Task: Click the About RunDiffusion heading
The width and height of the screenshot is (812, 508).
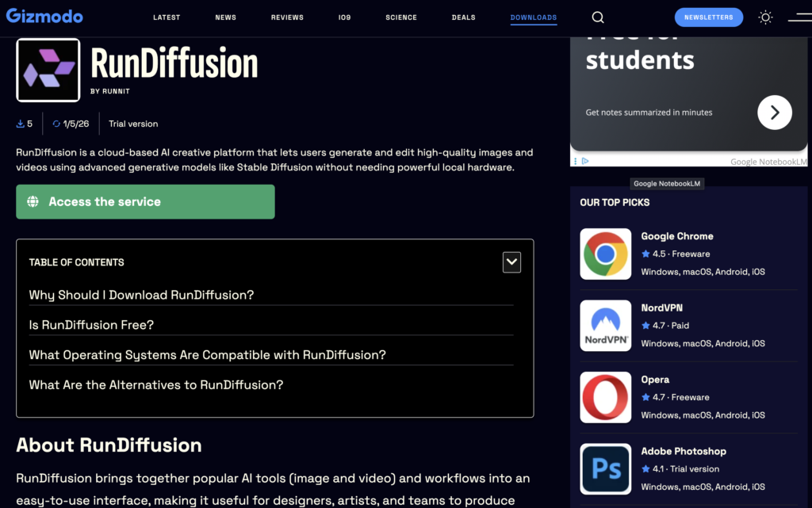Action: click(x=109, y=445)
